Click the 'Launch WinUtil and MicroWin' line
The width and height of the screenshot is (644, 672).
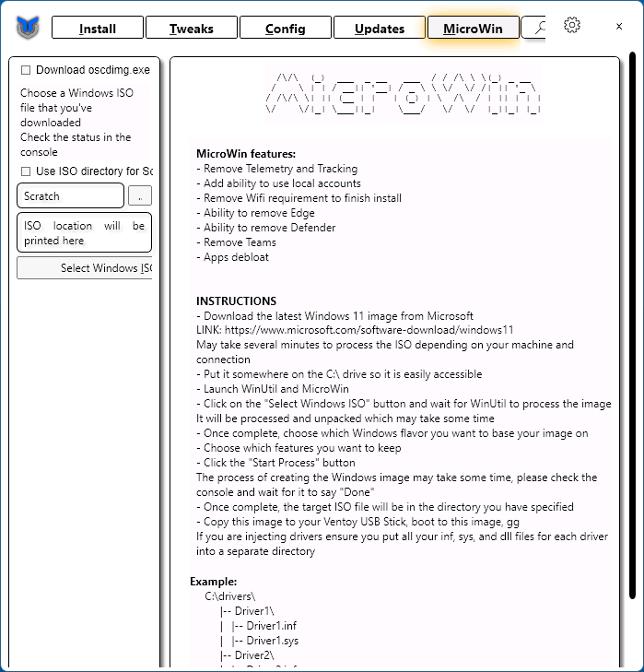[273, 389]
